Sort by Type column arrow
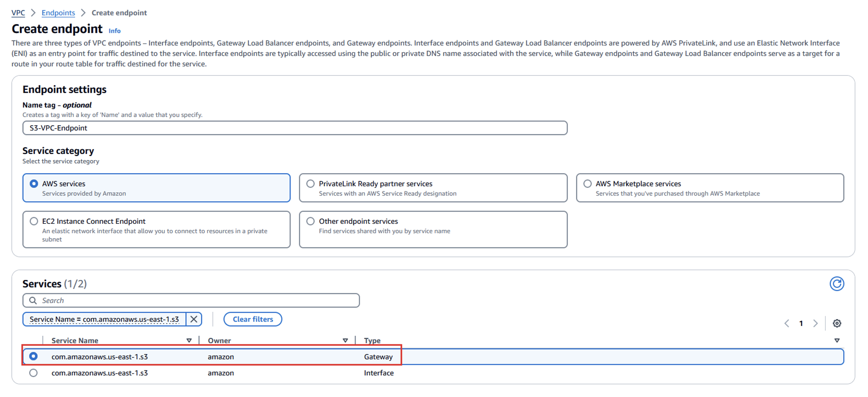The width and height of the screenshot is (868, 397). (837, 341)
